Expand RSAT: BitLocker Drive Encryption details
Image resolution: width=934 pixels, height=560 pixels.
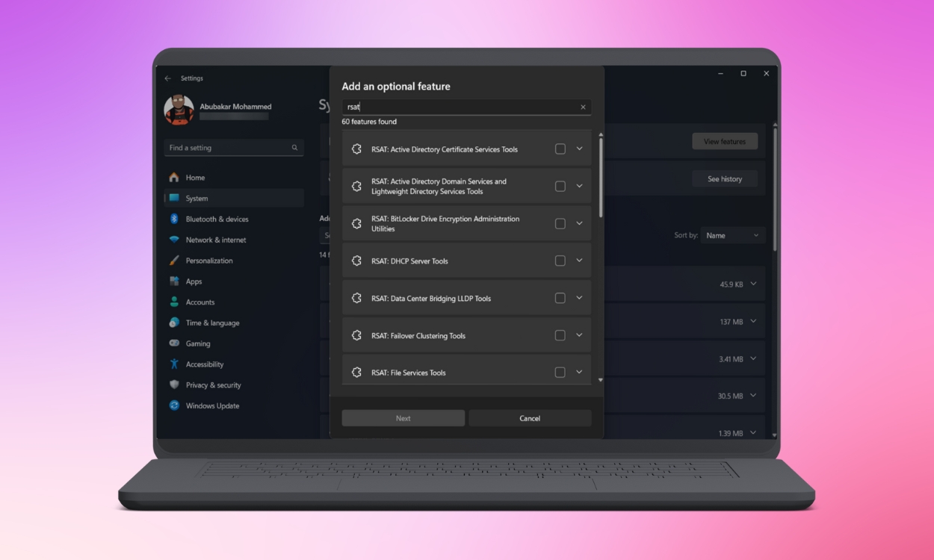(x=579, y=223)
